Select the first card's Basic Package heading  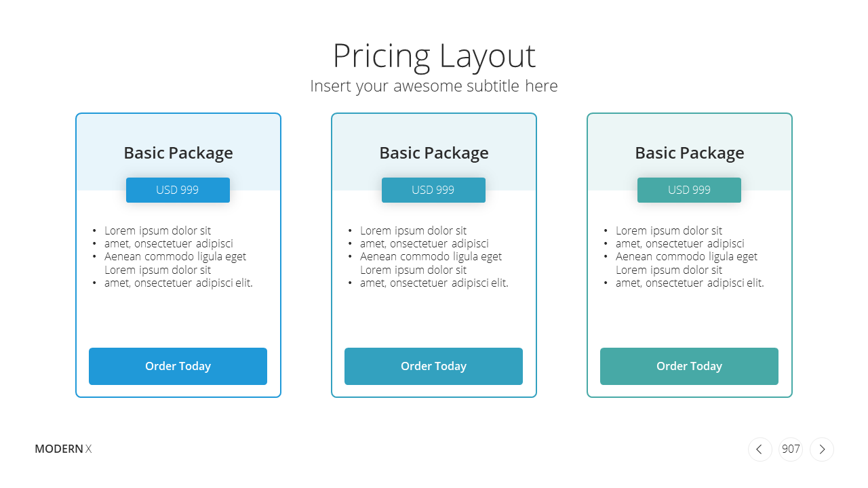178,153
